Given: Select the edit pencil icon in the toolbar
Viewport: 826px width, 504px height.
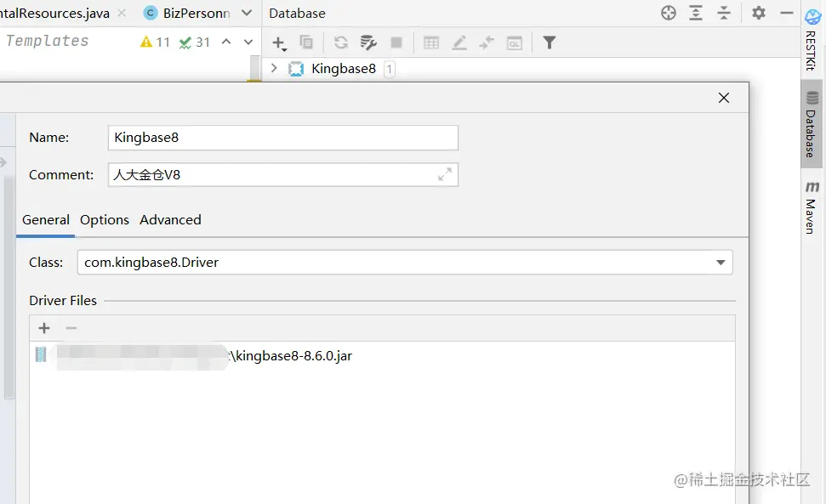Looking at the screenshot, I should [x=459, y=42].
